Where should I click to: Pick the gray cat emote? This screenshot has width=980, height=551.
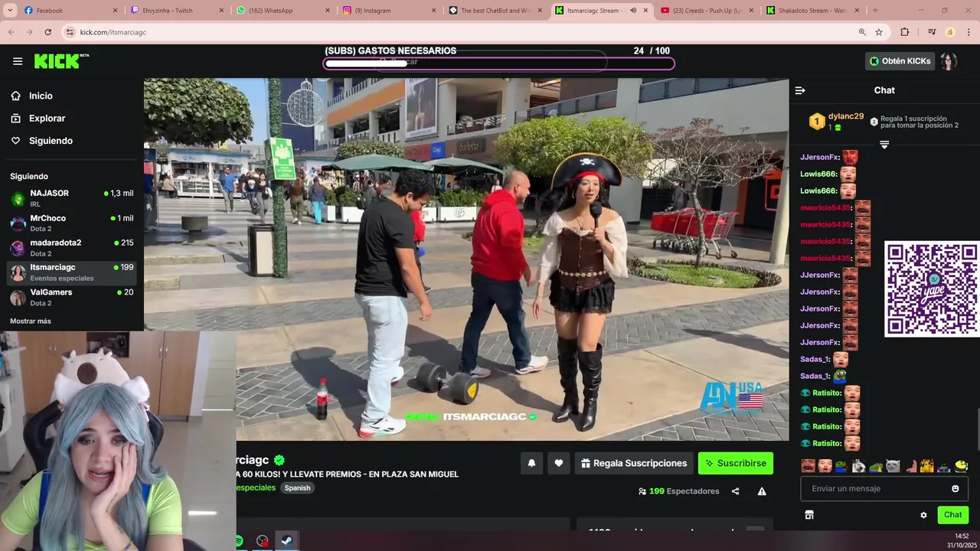893,465
